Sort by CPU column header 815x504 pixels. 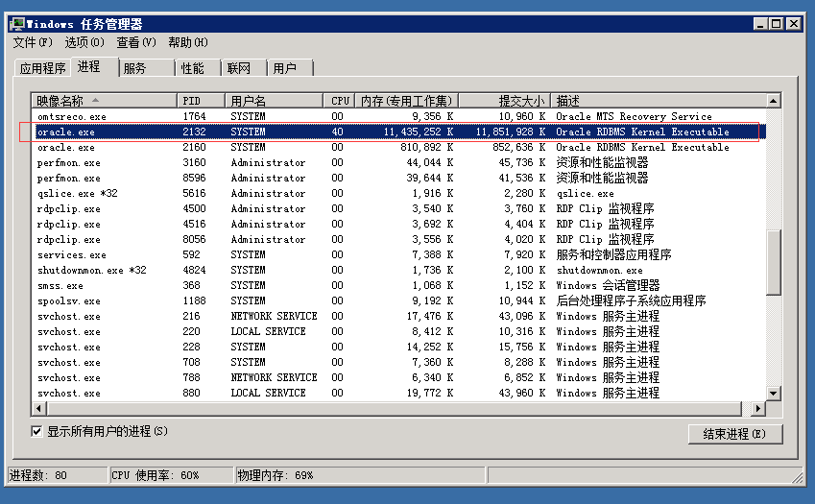coord(339,101)
